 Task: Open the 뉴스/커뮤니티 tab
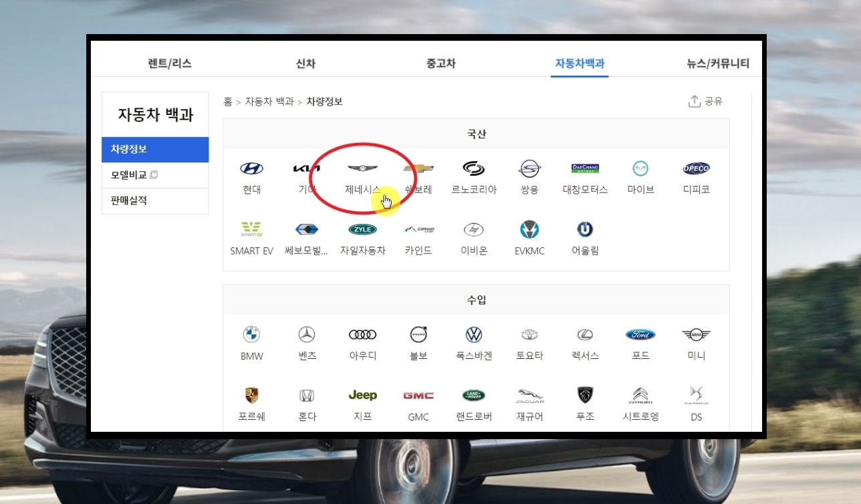(x=718, y=64)
